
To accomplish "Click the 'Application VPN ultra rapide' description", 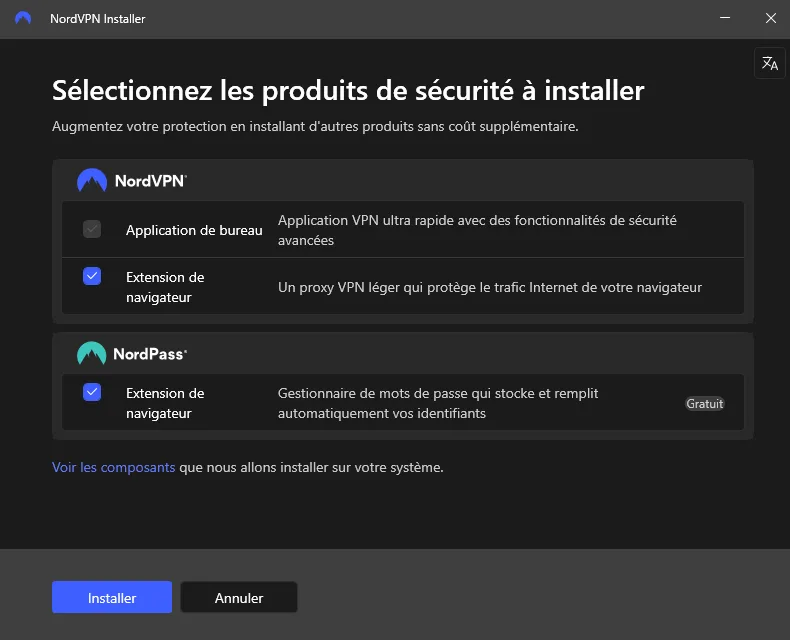I will click(477, 230).
